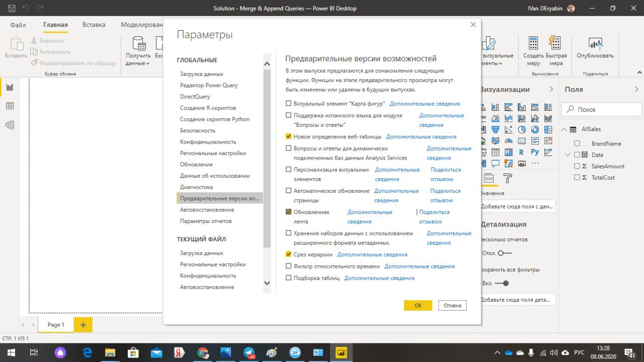The image size is (644, 362).
Task: Select the donut chart visual
Action: [535, 129]
